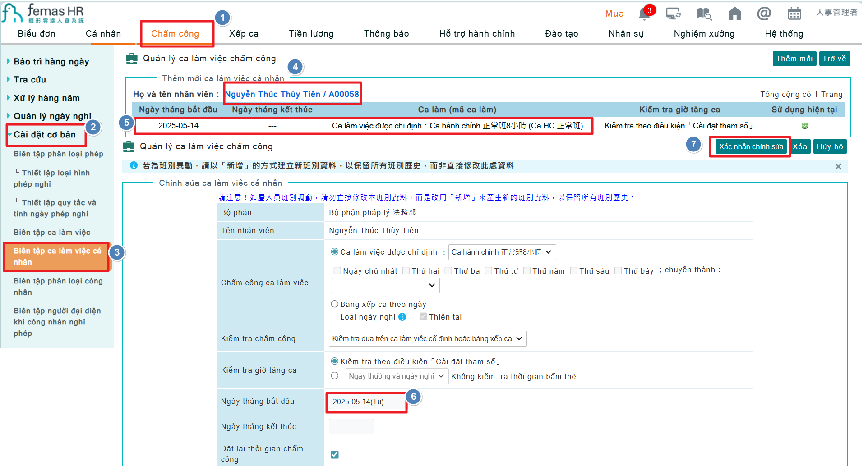Screen dimensions: 868x466
Task: Select the Bảng xếp ca theo ngày radio button
Action: coord(334,304)
